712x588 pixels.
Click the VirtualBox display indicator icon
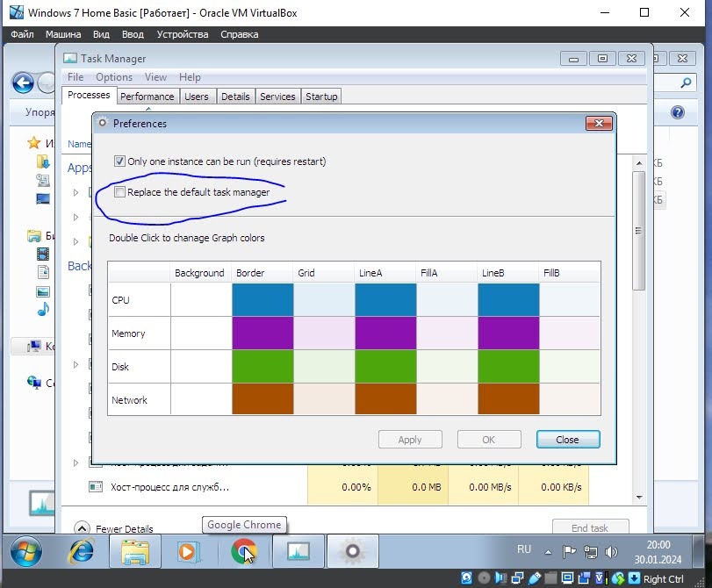[x=567, y=578]
